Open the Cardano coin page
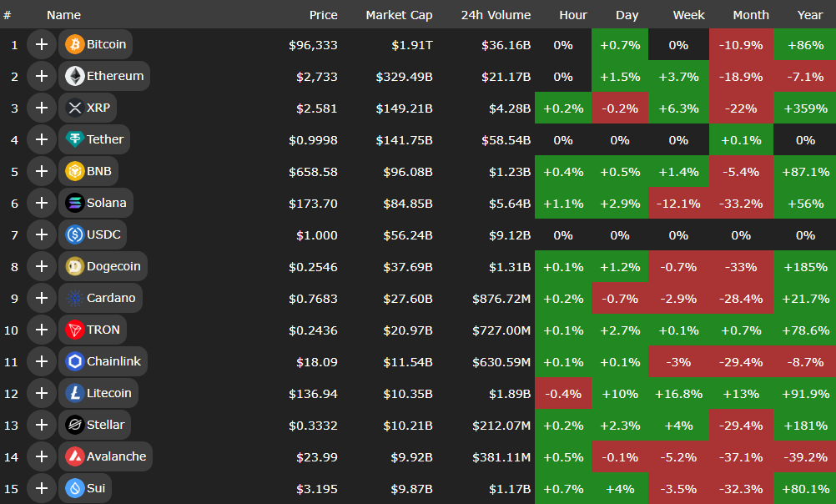 click(110, 298)
